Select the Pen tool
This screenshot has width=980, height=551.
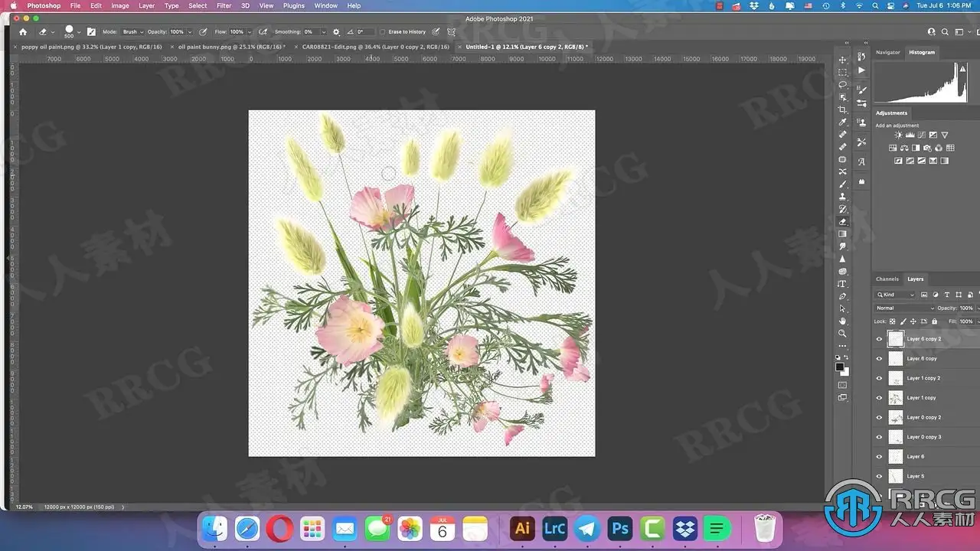tap(843, 296)
